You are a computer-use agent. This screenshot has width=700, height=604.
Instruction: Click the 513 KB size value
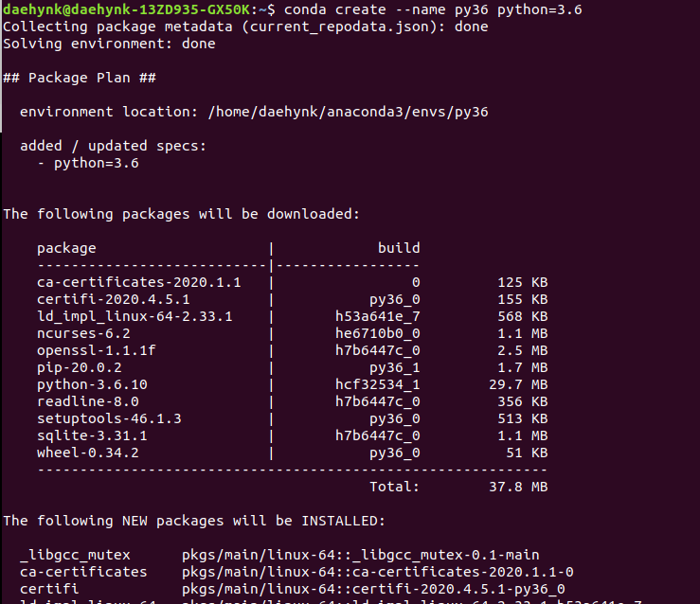(x=523, y=418)
